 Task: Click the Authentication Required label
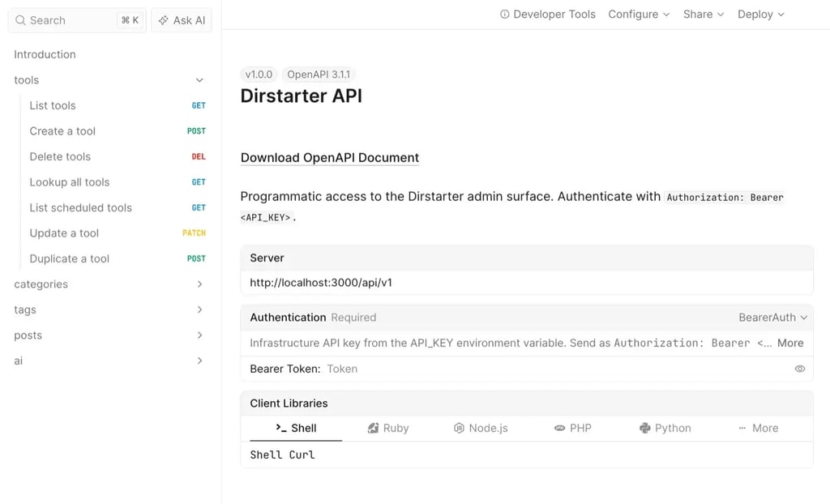[313, 317]
